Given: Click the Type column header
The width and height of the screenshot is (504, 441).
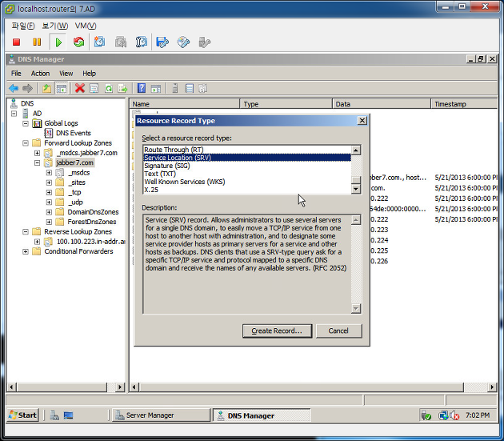Looking at the screenshot, I should pos(286,104).
